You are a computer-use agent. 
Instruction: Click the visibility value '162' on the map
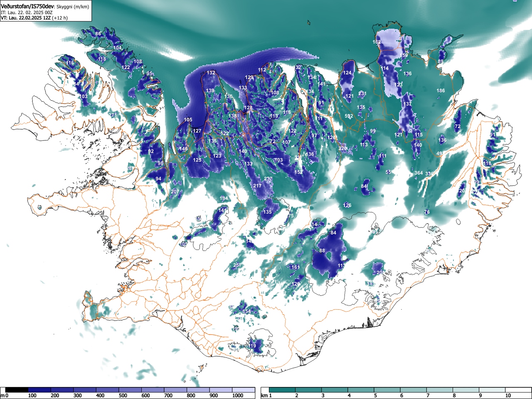[377, 42]
